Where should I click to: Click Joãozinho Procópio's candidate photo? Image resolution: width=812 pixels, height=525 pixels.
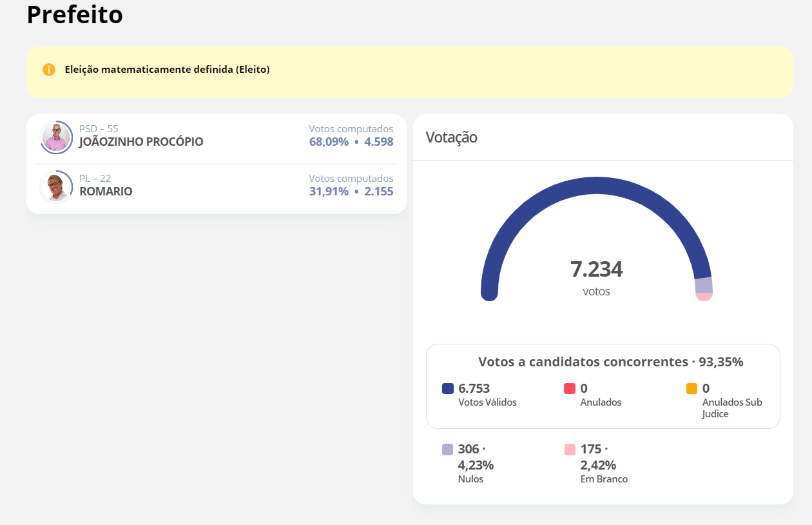(56, 137)
